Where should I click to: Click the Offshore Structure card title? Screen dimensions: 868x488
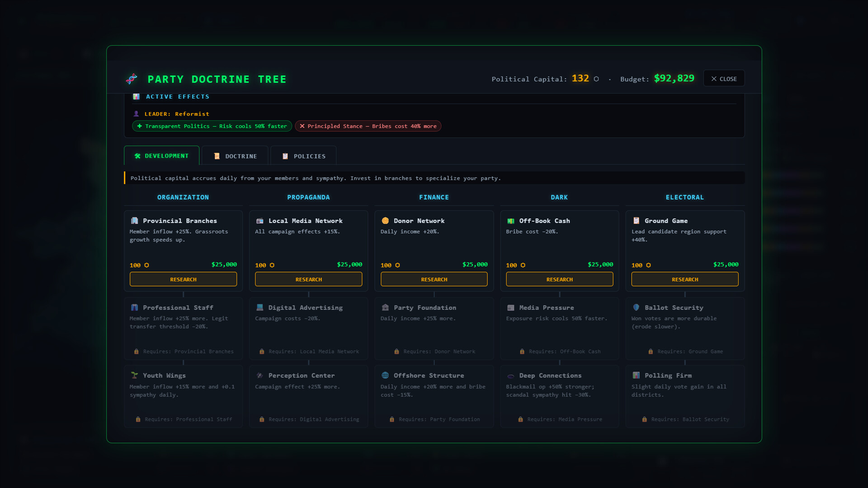point(429,375)
